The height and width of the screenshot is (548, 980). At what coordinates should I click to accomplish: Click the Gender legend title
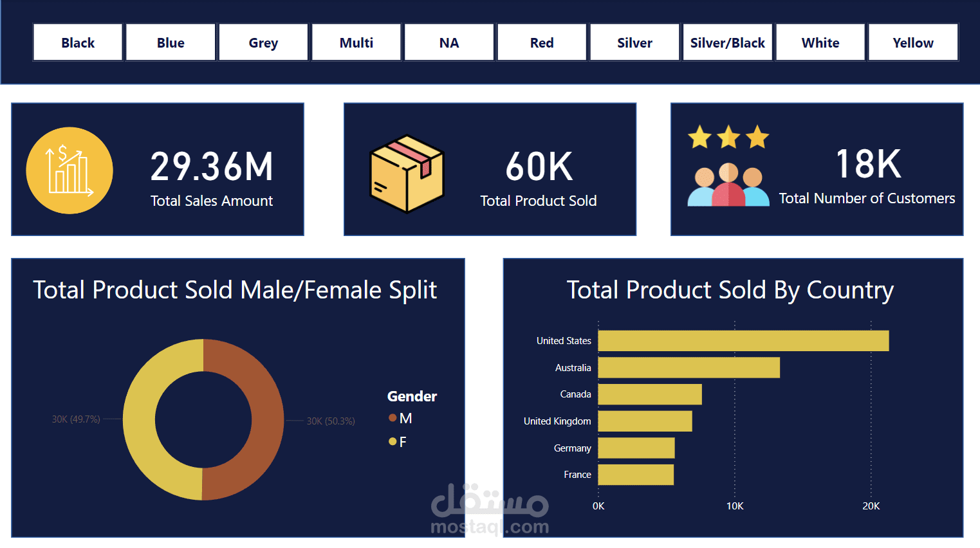tap(412, 396)
